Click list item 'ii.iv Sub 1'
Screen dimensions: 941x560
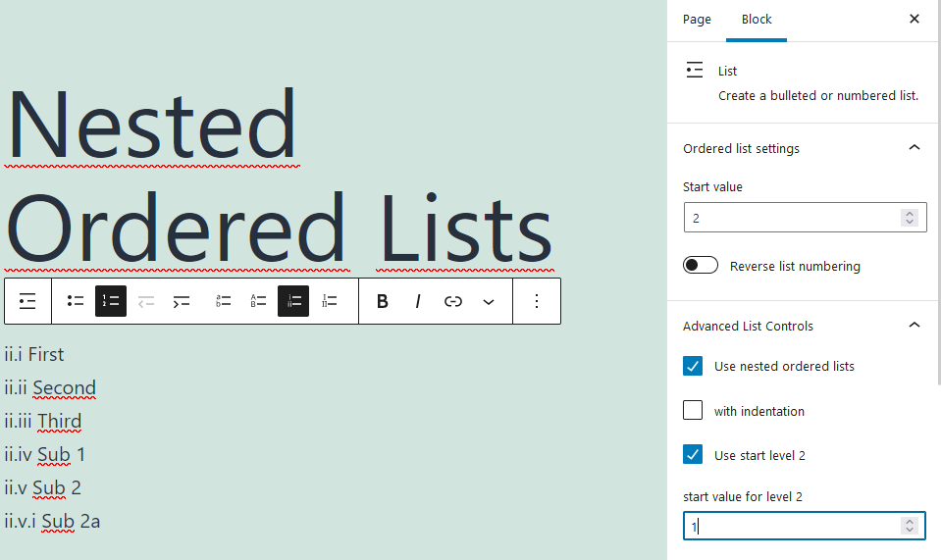[x=44, y=454]
